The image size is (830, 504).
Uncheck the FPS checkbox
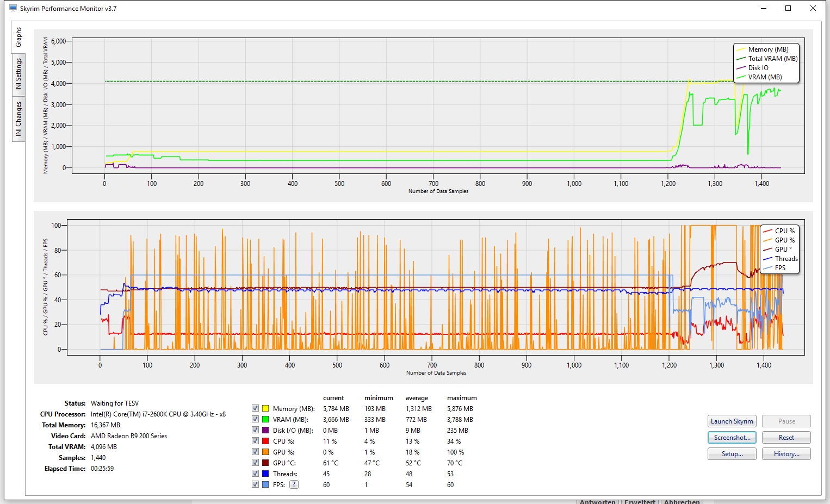(x=255, y=484)
